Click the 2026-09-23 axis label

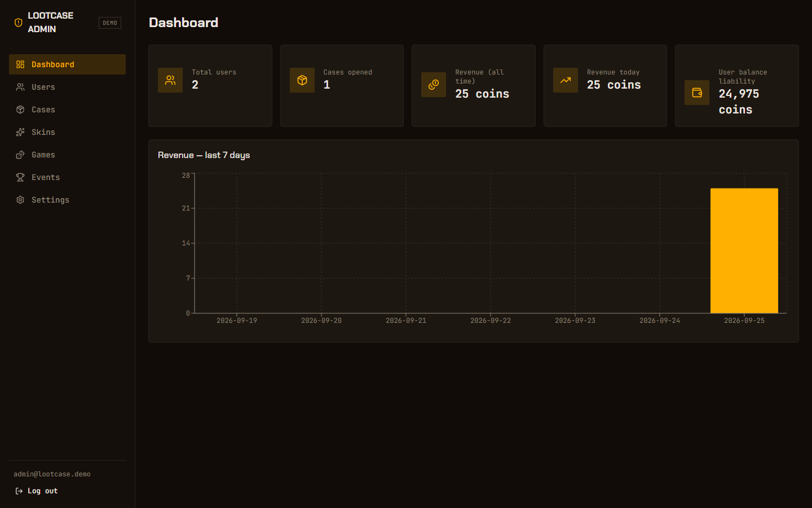[575, 321]
